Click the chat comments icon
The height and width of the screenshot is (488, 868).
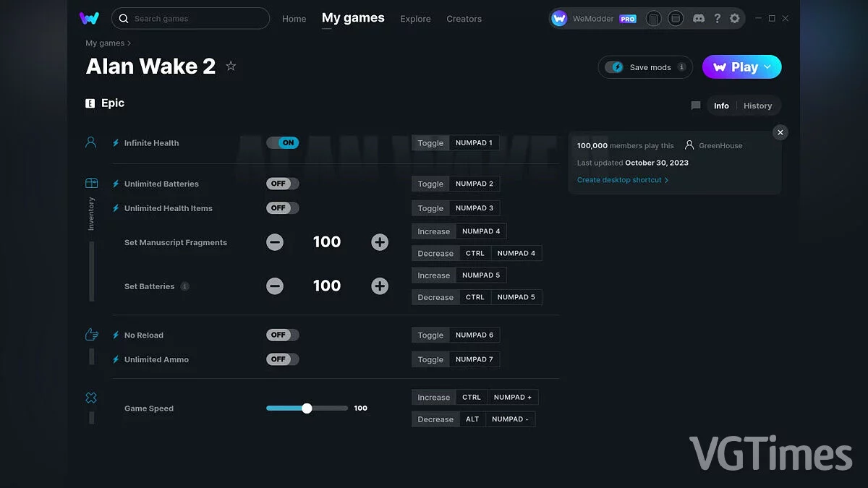(696, 106)
